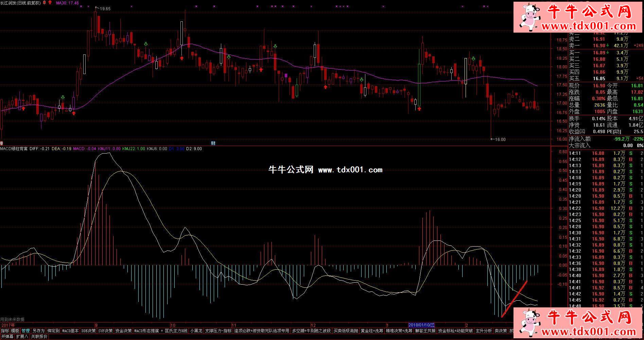Select the DDE决策 indicator tab
This screenshot has height=340, width=644.
click(88, 331)
